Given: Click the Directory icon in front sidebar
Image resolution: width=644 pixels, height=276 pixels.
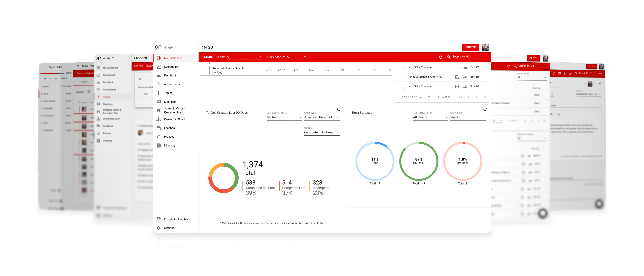Looking at the screenshot, I should pos(158,146).
